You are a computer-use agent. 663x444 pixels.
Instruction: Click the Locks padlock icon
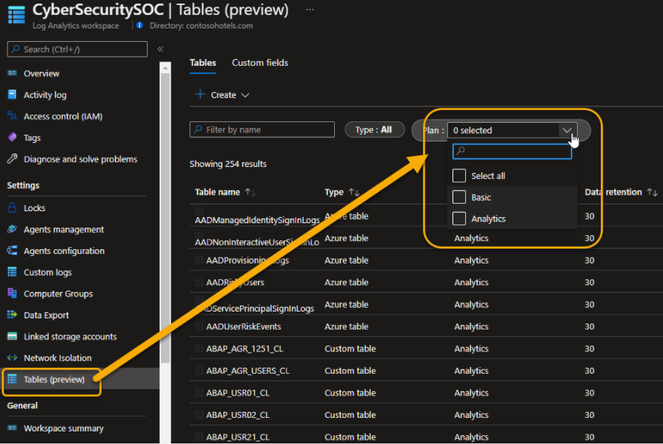12,208
